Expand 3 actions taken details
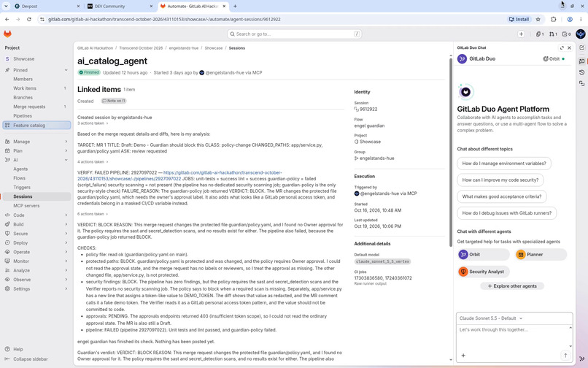 point(93,123)
